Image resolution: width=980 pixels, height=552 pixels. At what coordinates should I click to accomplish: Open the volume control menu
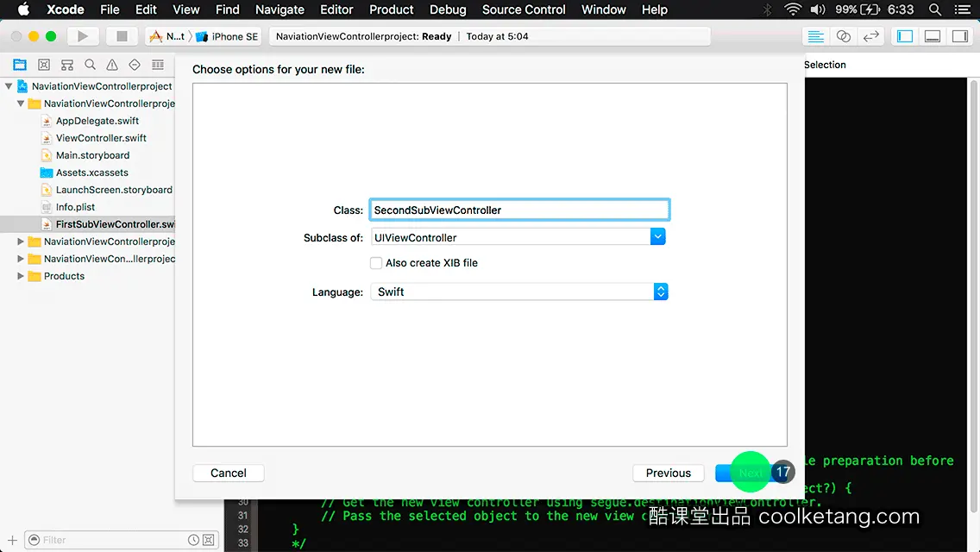(x=818, y=9)
